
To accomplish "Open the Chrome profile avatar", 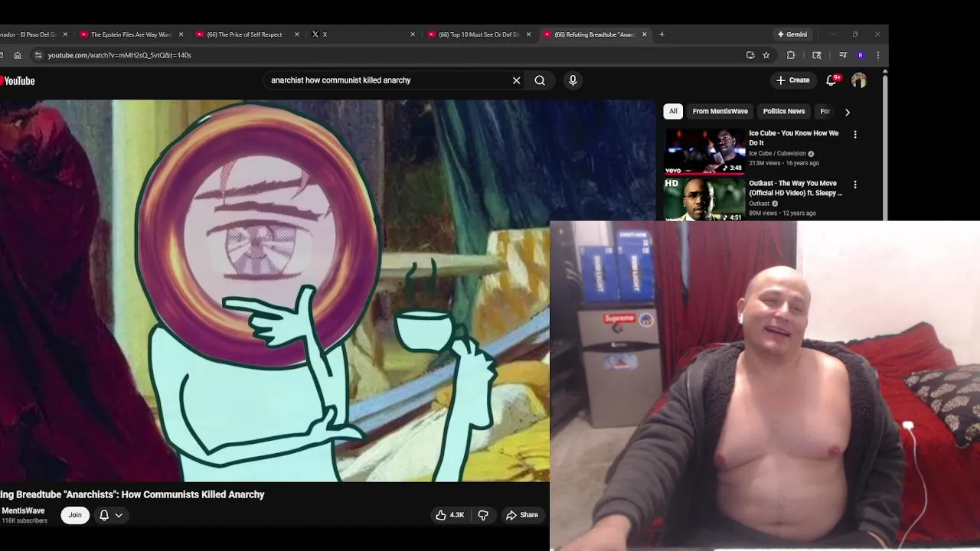I will pyautogui.click(x=861, y=55).
